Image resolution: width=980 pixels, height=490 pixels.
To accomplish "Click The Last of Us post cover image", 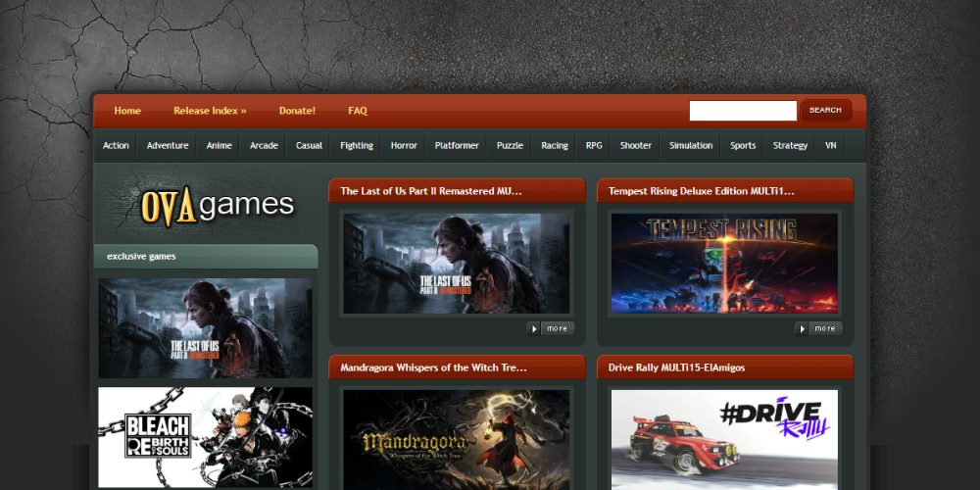I will 457,263.
